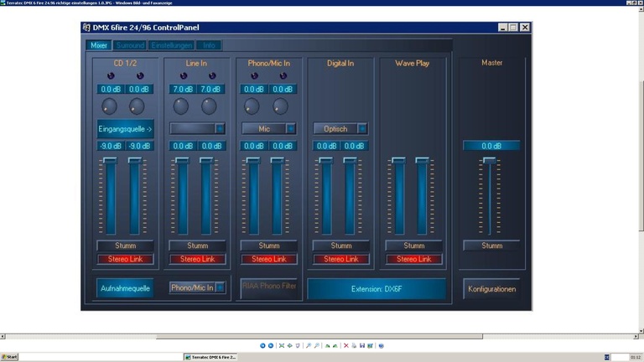Click the help icon in viewer toolbar
The width and height of the screenshot is (644, 362).
tap(381, 345)
